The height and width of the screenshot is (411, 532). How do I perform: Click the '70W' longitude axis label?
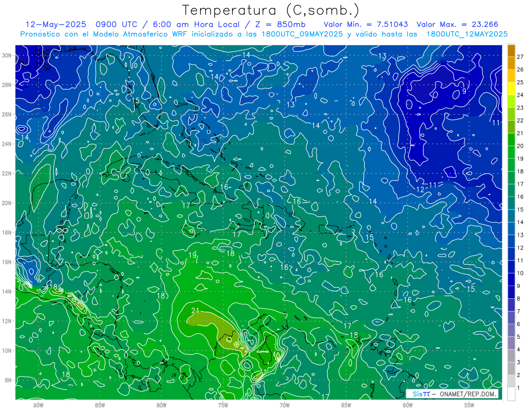pos(285,406)
